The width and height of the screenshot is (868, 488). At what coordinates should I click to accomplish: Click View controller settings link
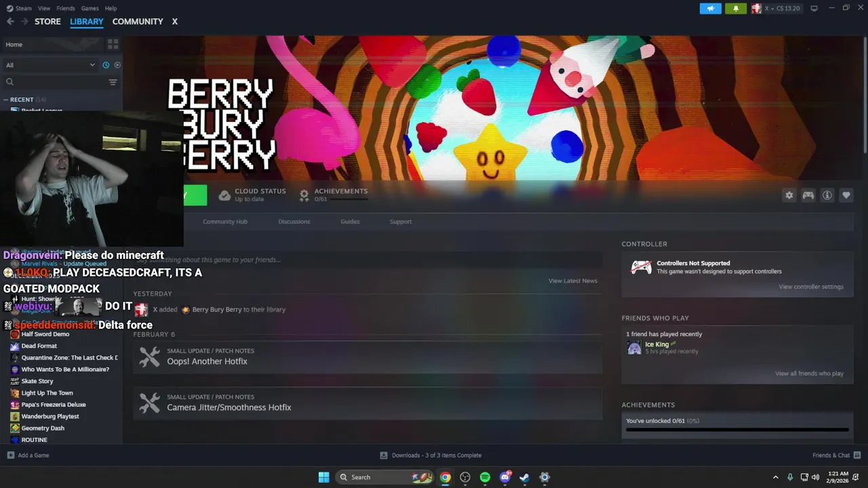[811, 287]
